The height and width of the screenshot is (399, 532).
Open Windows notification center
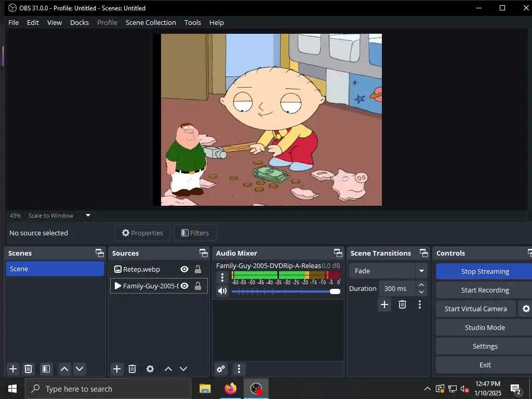tap(516, 390)
